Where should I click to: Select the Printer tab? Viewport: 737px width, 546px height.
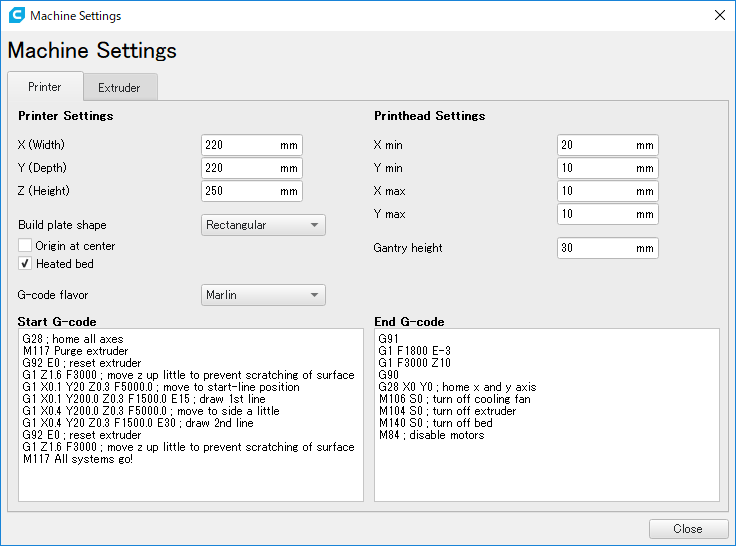click(45, 86)
